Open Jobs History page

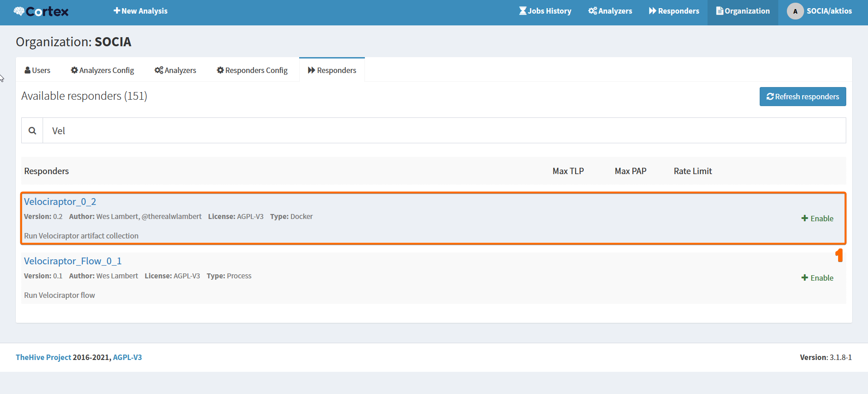(545, 11)
